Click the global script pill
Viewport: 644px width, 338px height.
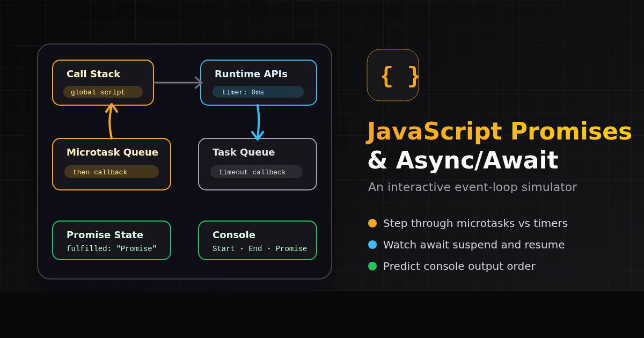point(103,92)
